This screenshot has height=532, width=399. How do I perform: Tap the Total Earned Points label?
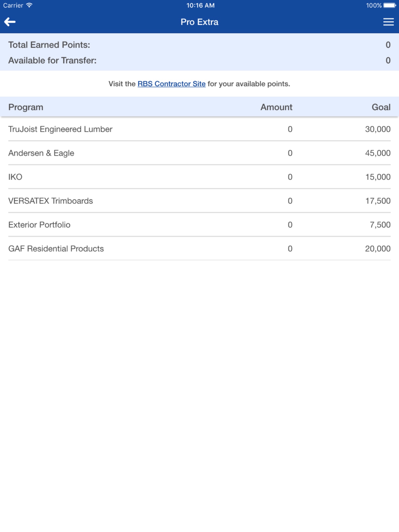click(49, 45)
